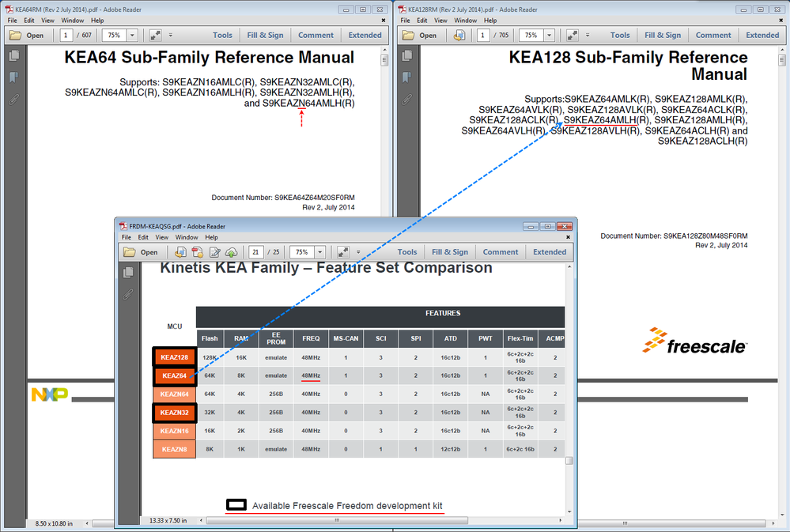This screenshot has height=532, width=790.
Task: Click KEAZ128 MCU cell in feature table
Action: coord(174,357)
